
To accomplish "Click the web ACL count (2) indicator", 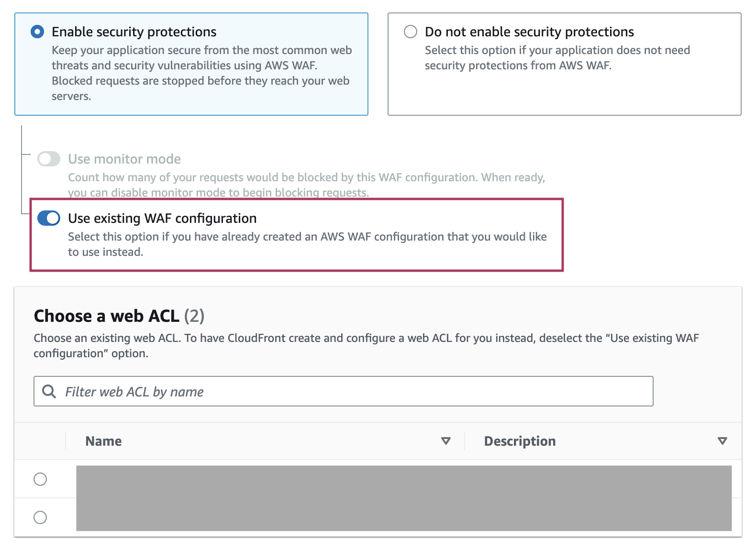I will (194, 316).
